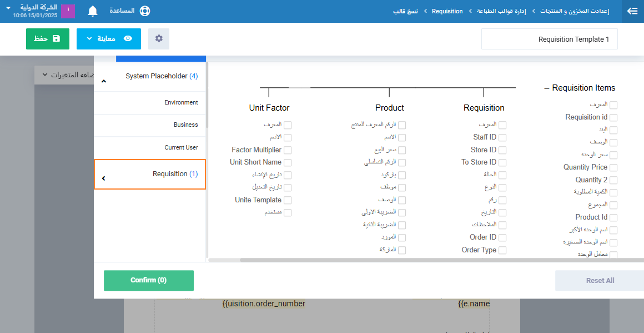The image size is (644, 333).
Task: Collapse the System Placeholder section
Action: tap(103, 81)
